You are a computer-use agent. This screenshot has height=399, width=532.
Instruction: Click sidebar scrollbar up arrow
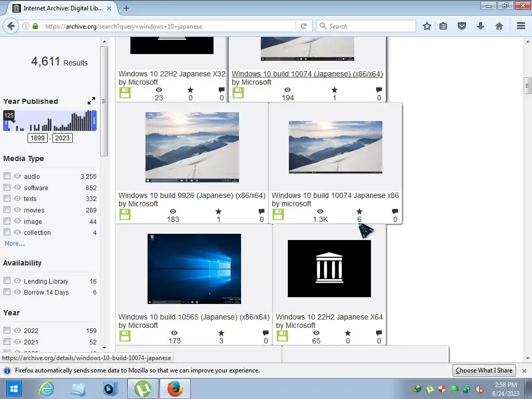click(x=104, y=42)
